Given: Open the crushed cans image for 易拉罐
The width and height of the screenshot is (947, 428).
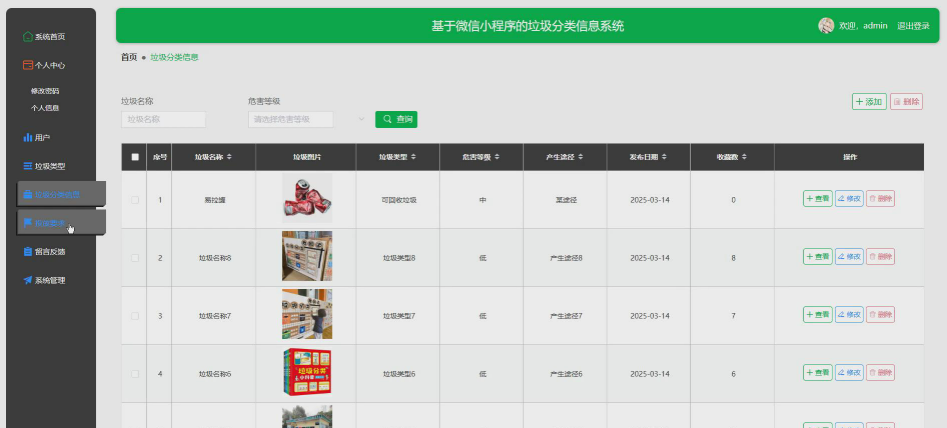Looking at the screenshot, I should pyautogui.click(x=307, y=198).
